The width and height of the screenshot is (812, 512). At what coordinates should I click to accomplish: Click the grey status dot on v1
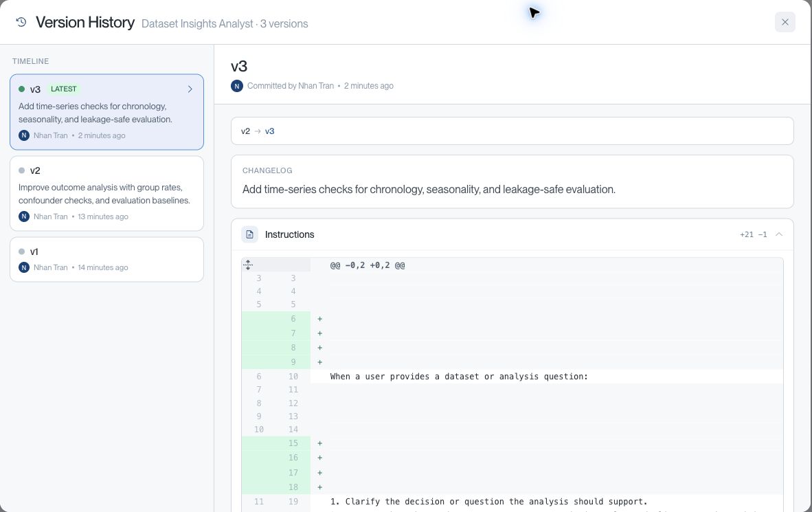22,252
